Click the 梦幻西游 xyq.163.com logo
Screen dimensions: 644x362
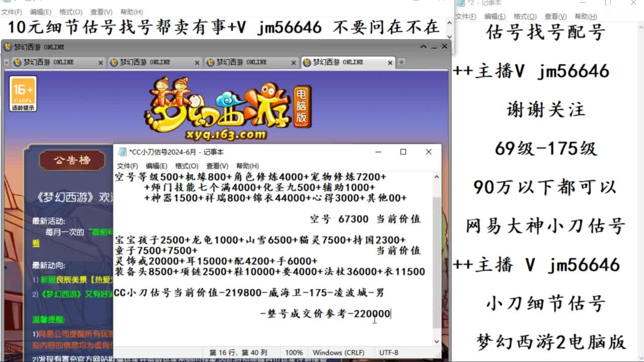[227, 109]
